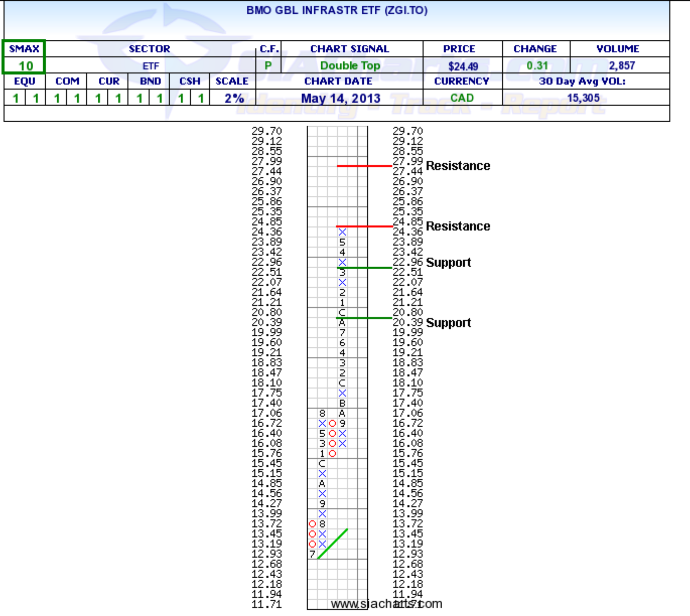
Task: Click the 15,305 average volume value
Action: pos(583,98)
